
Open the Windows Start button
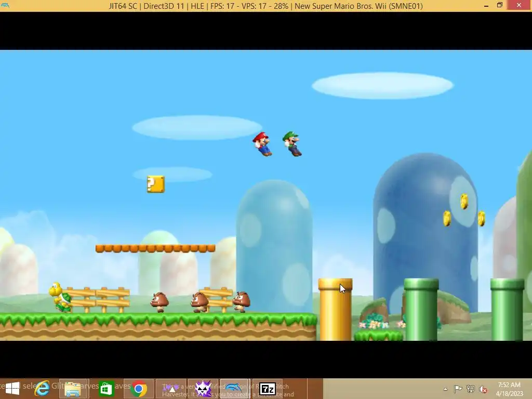pos(12,389)
